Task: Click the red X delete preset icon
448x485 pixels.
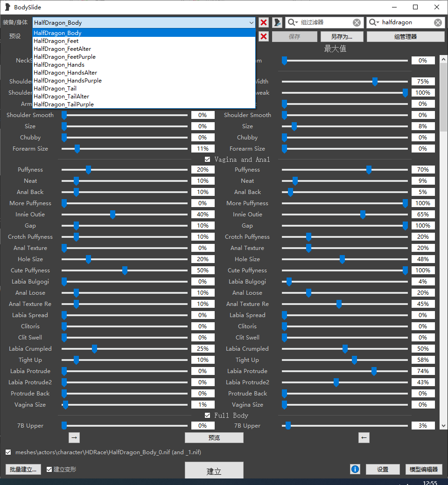Action: click(x=264, y=36)
